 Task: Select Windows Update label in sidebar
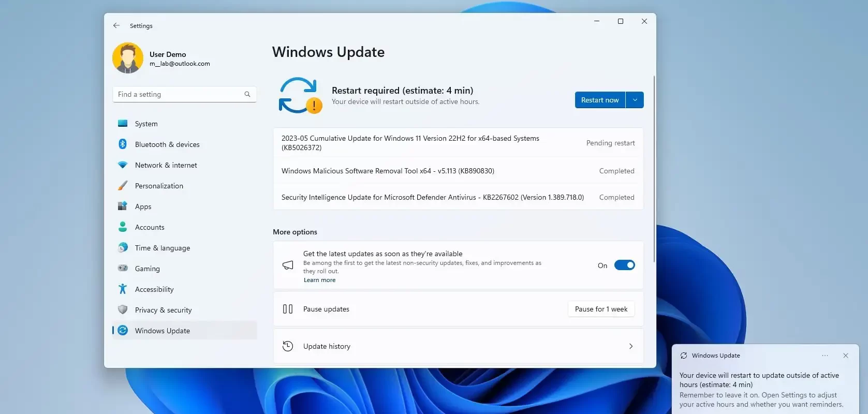pos(163,331)
